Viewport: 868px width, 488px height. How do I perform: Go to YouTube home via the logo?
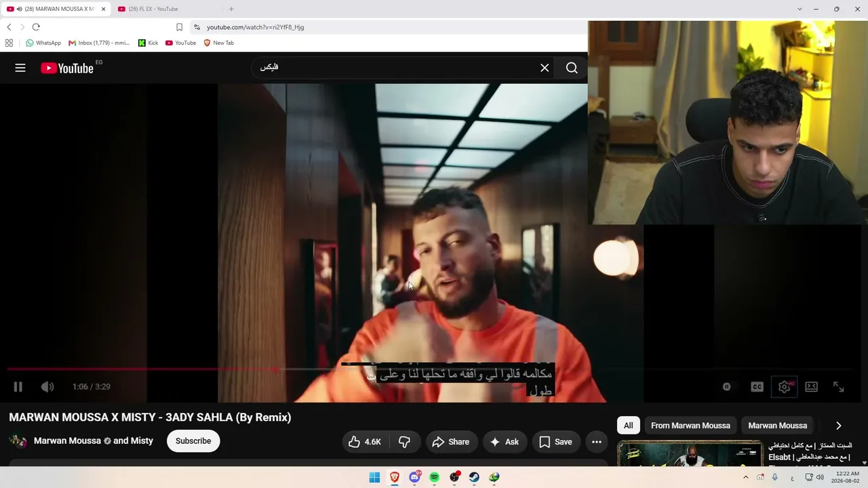coord(67,68)
